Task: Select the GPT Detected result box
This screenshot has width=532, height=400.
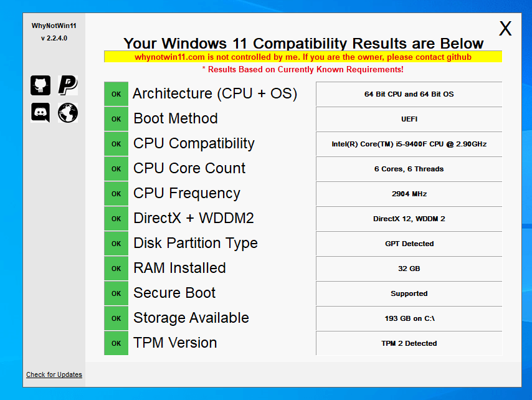Action: point(409,244)
